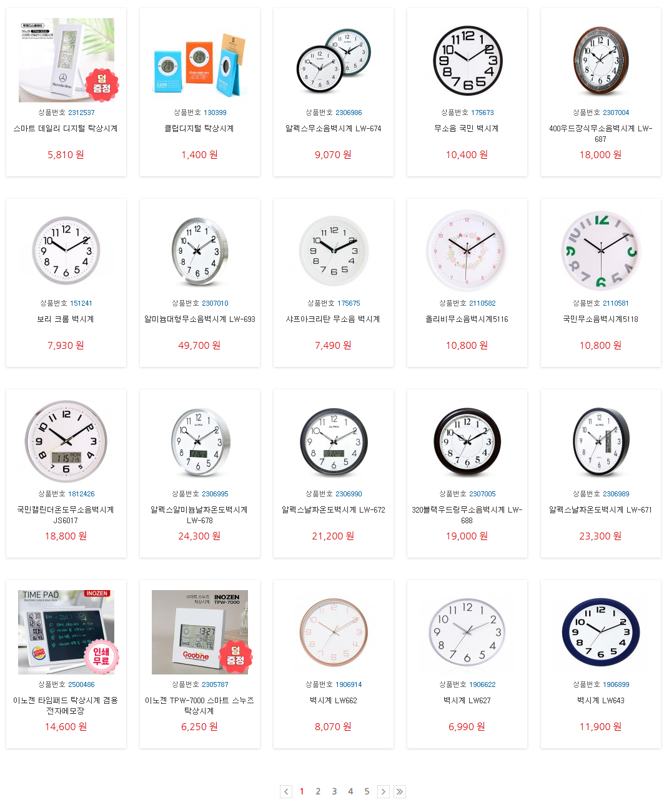
Task: Open the rose gold 벽시계 LW662 image
Action: tap(333, 632)
